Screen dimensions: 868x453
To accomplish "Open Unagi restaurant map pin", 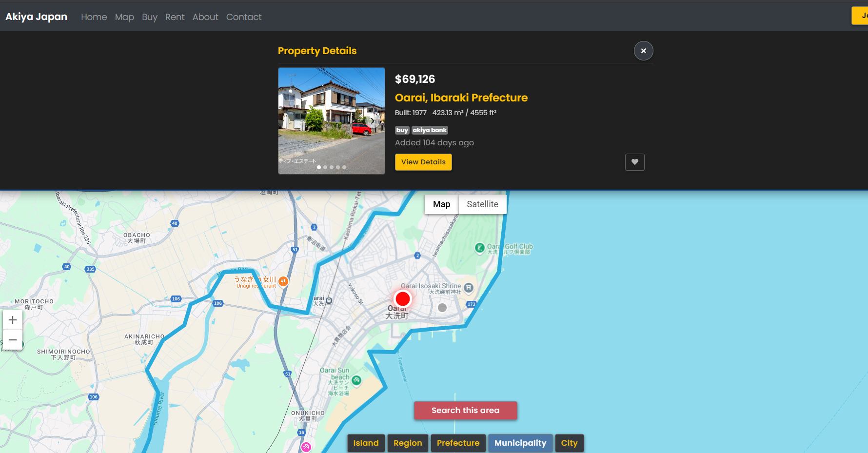I will tap(283, 281).
